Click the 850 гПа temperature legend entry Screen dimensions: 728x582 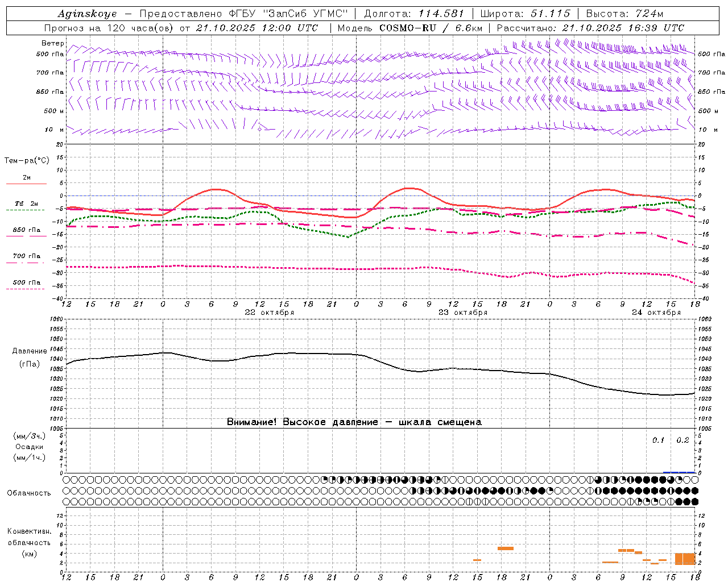(x=26, y=230)
